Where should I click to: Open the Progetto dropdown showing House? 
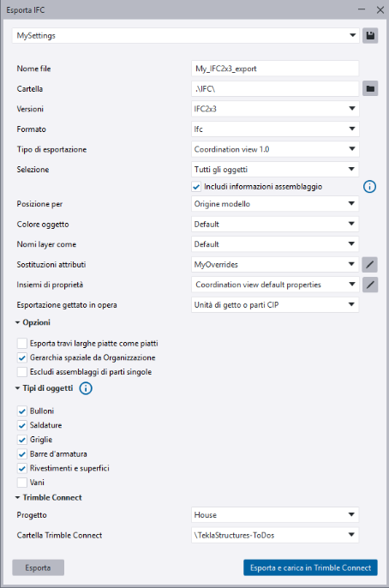[275, 515]
